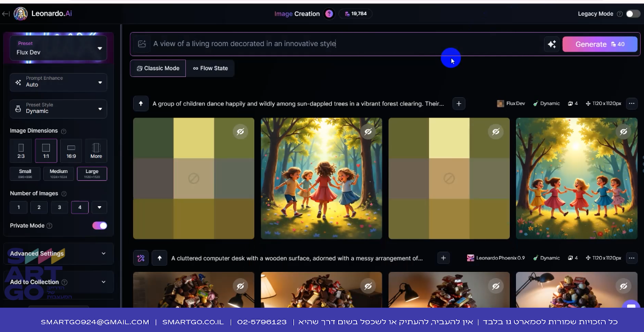Select the 16:9 aspect ratio option

point(71,151)
